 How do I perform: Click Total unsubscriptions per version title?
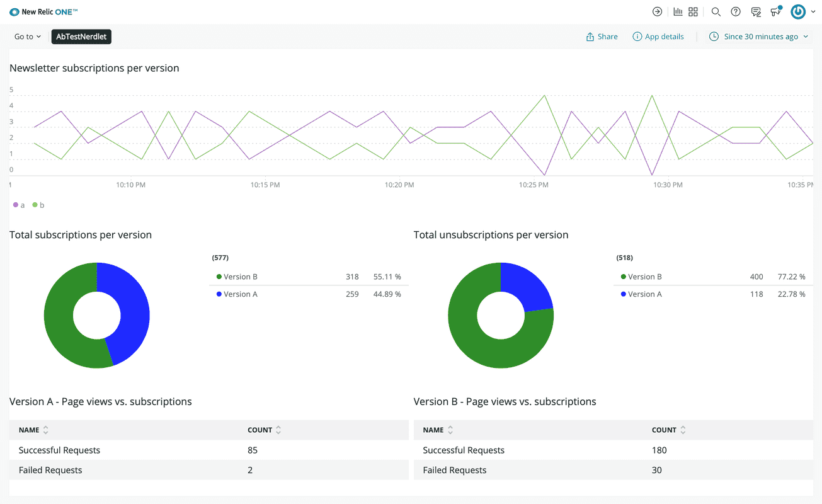coord(491,235)
